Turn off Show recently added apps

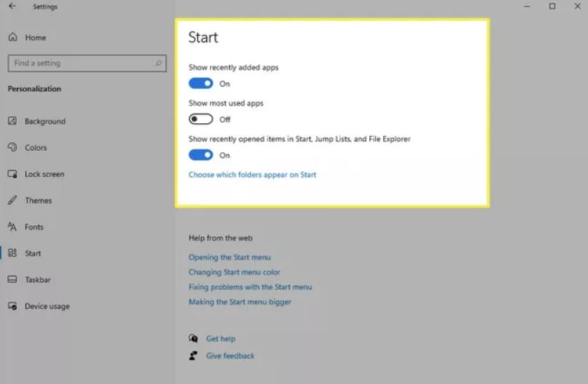(201, 84)
